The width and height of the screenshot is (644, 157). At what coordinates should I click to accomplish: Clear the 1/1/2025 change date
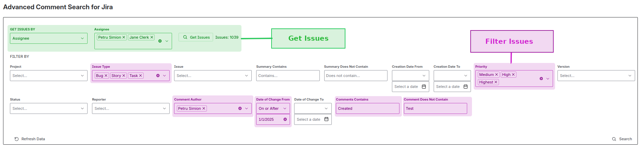click(x=285, y=119)
